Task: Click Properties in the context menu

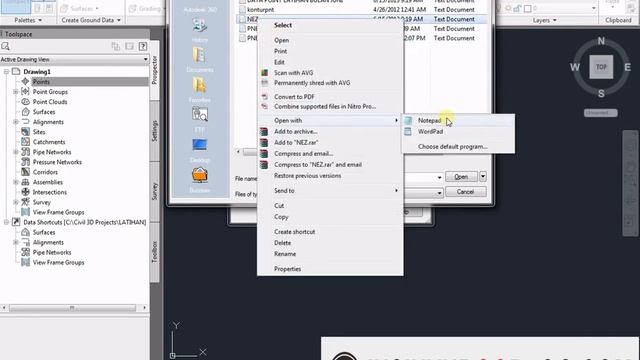Action: click(330, 269)
